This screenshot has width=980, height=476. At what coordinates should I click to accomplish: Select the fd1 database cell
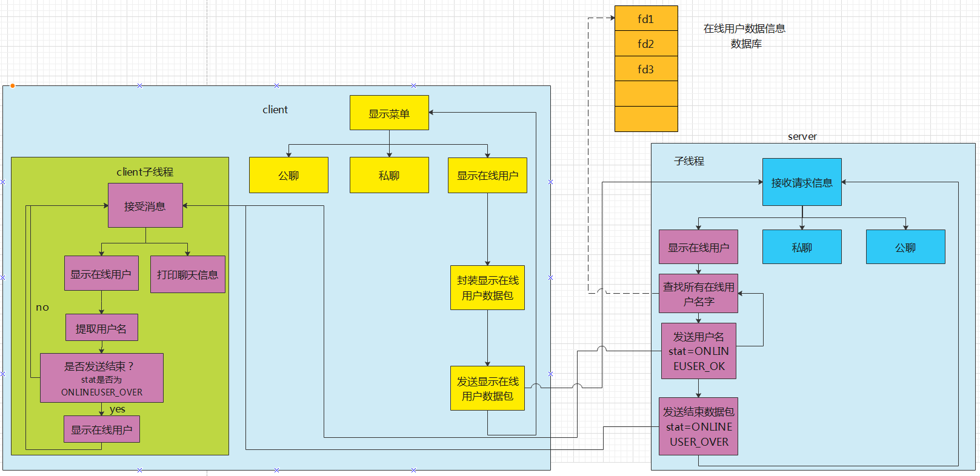(x=646, y=18)
